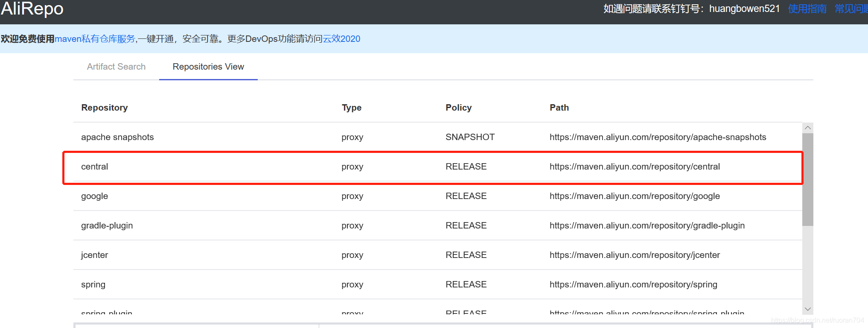Select the gradle-plugin repository name
The width and height of the screenshot is (868, 328).
[x=107, y=225]
